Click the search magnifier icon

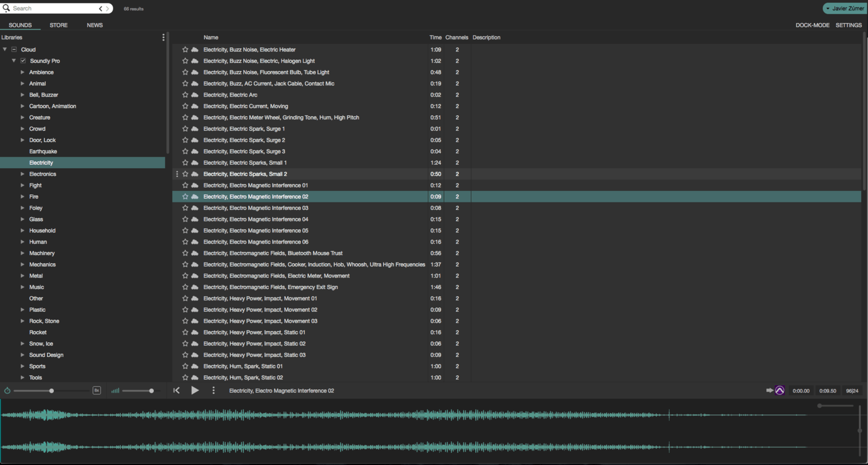click(x=6, y=8)
